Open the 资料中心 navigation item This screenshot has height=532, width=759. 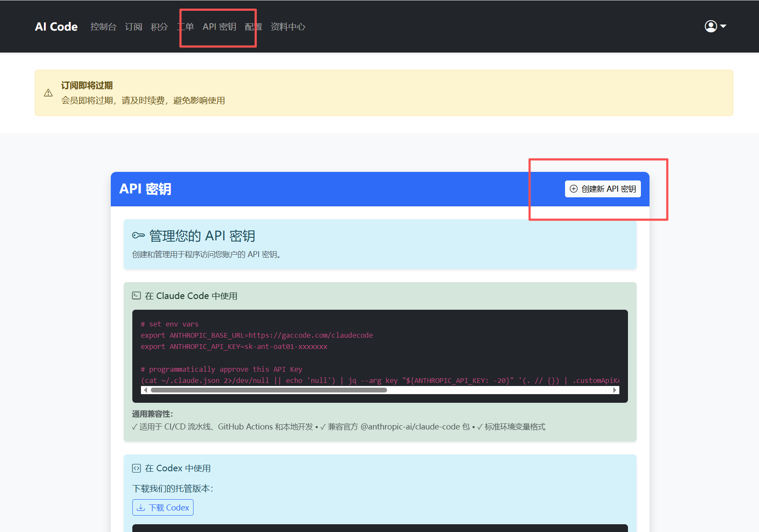[288, 27]
